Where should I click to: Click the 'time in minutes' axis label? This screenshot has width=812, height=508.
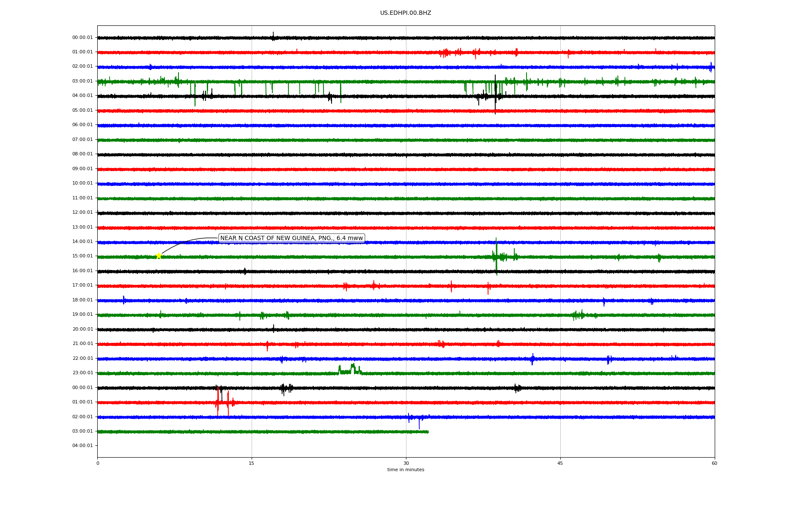(x=406, y=470)
